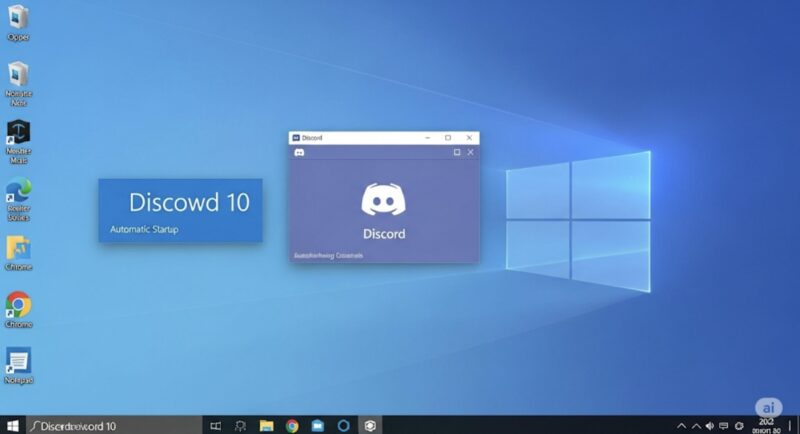The width and height of the screenshot is (800, 434).
Task: Open the blue Store icon on the taskbar
Action: pyautogui.click(x=318, y=426)
